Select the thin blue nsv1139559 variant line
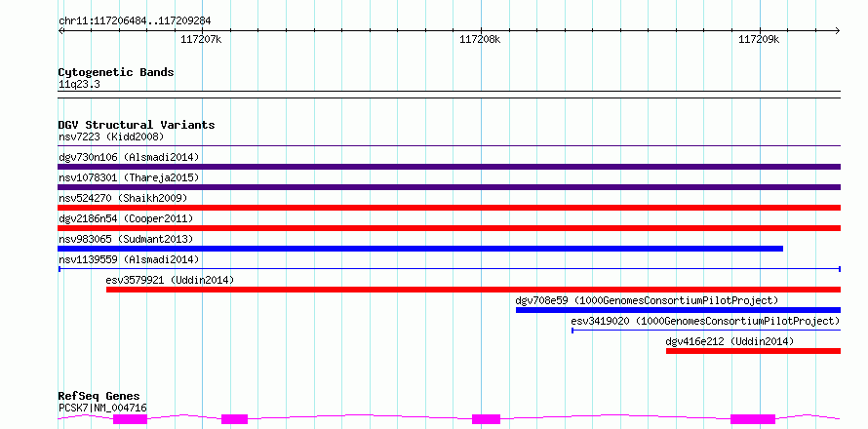This screenshot has width=868, height=429. [x=449, y=269]
